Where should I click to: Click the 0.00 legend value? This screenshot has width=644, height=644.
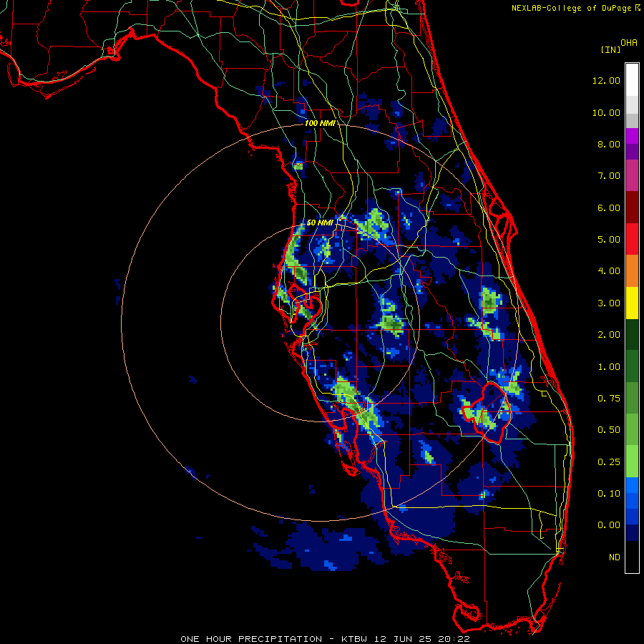click(609, 525)
